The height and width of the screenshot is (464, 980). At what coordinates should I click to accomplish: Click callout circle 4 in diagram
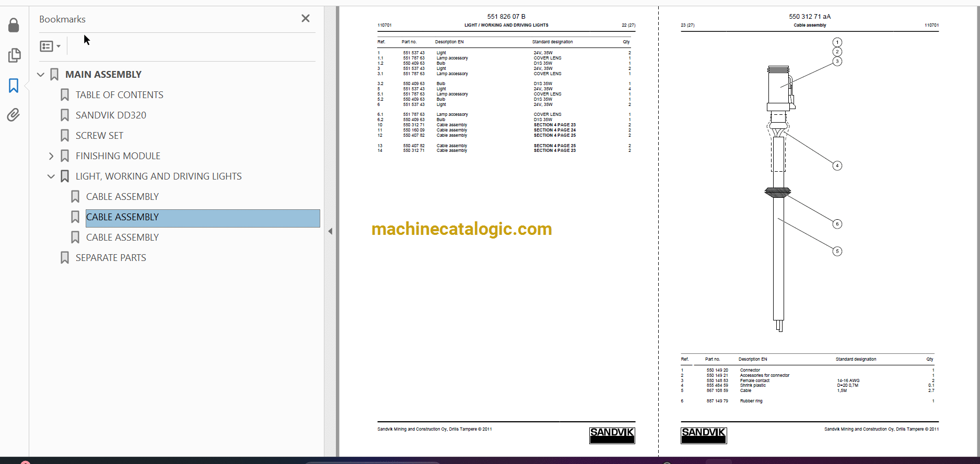pos(837,166)
